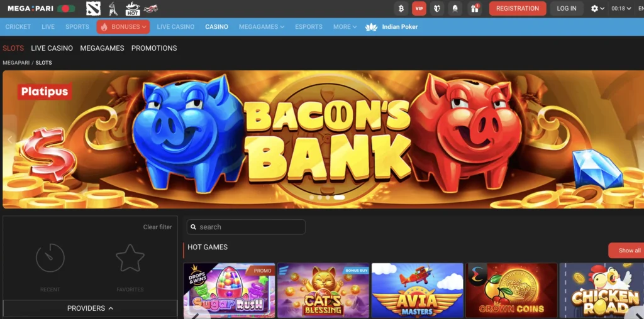Image resolution: width=644 pixels, height=319 pixels.
Task: Click the Bitcoin payments icon
Action: click(x=401, y=8)
